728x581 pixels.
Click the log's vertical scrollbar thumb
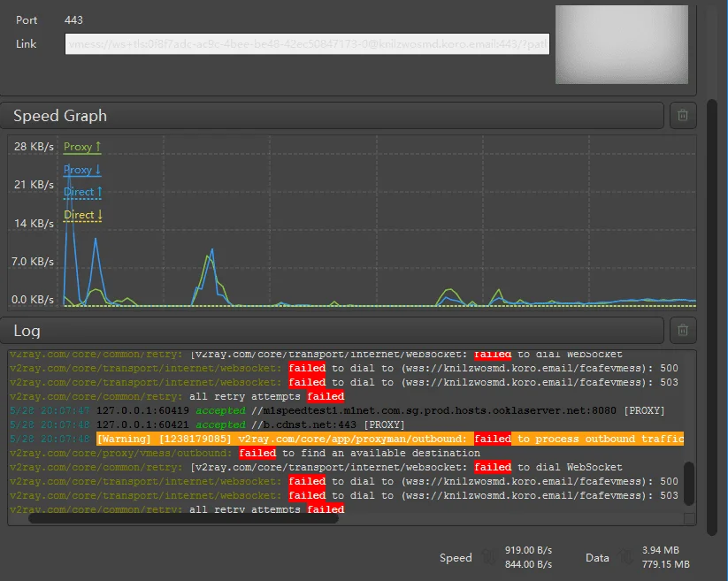click(x=689, y=483)
